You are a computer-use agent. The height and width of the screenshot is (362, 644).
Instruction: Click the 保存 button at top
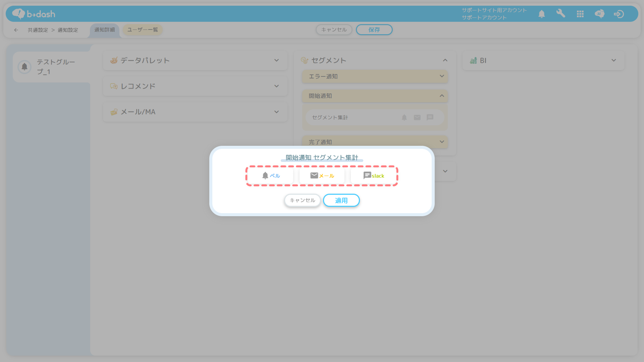tap(374, 30)
